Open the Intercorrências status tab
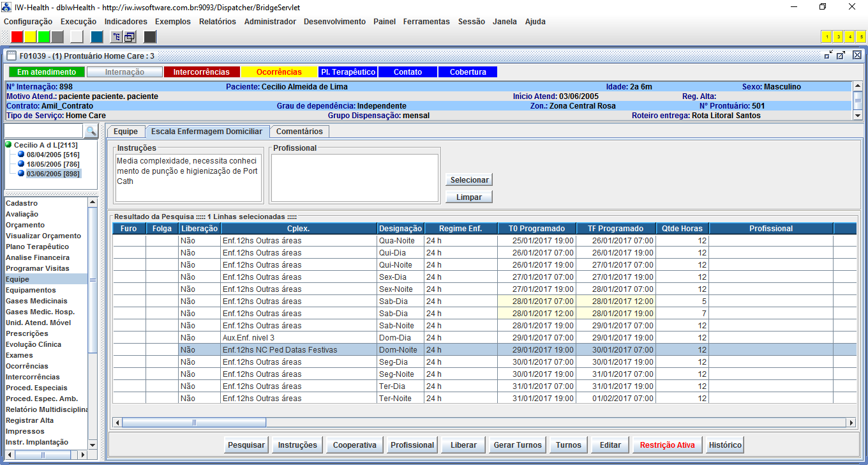 [x=201, y=72]
